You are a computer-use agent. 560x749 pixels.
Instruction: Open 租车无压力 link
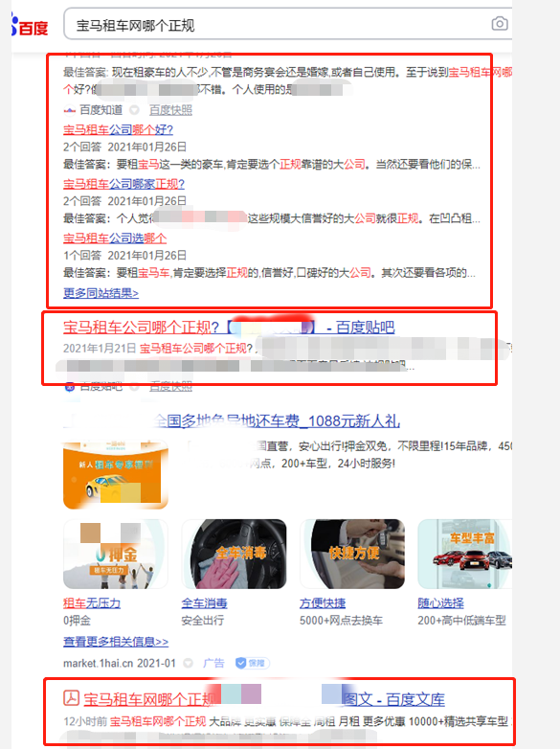pyautogui.click(x=92, y=603)
